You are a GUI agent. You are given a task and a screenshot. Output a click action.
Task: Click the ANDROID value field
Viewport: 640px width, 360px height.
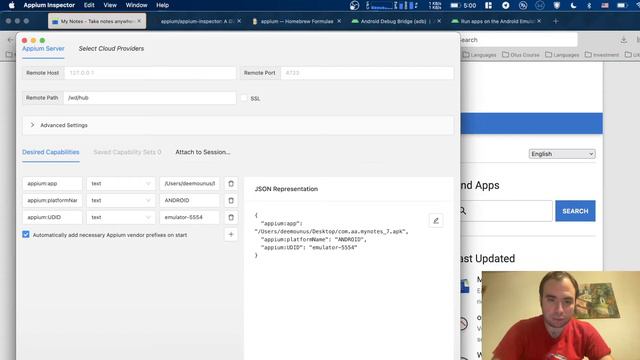(189, 200)
